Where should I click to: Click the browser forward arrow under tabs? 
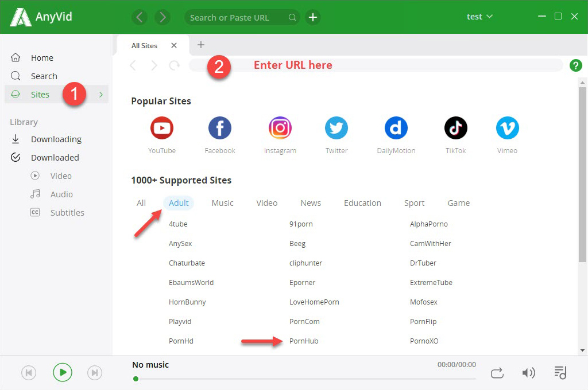pyautogui.click(x=154, y=65)
